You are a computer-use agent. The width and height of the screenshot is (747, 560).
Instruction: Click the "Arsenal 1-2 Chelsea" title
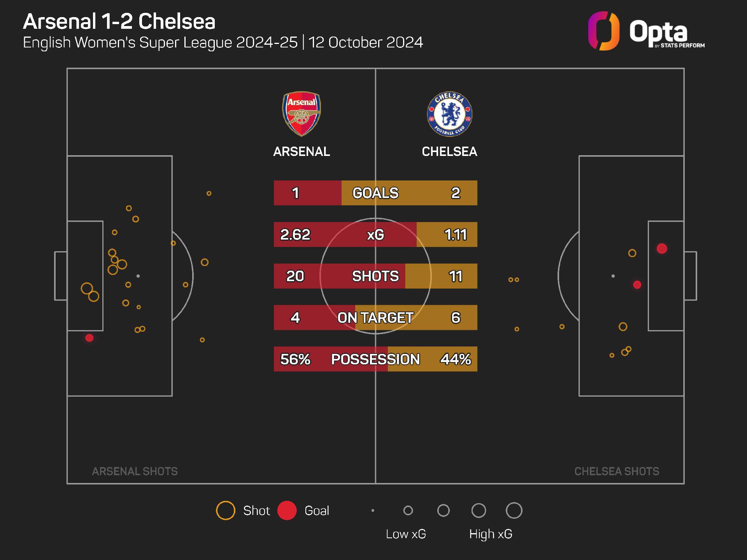tap(119, 21)
